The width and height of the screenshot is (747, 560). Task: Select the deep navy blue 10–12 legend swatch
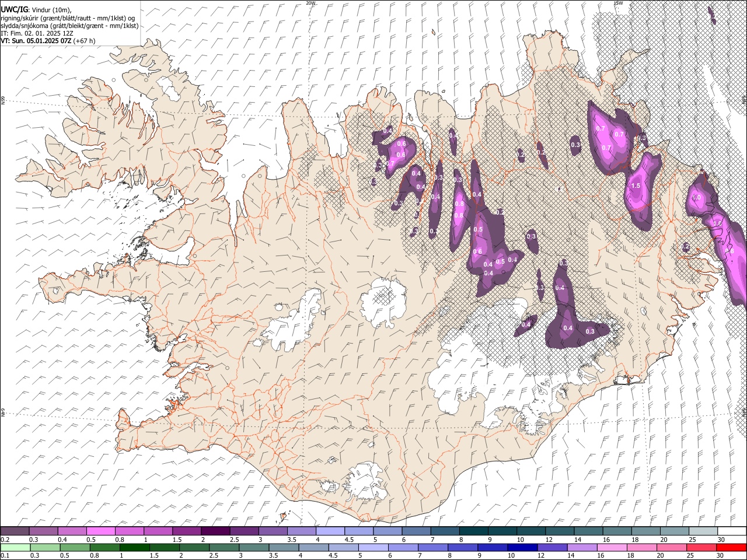[522, 548]
